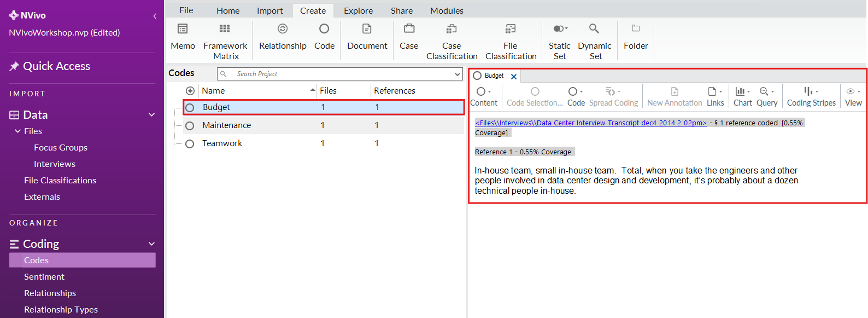868x318 pixels.
Task: Select the Budget code circle
Action: coord(190,108)
